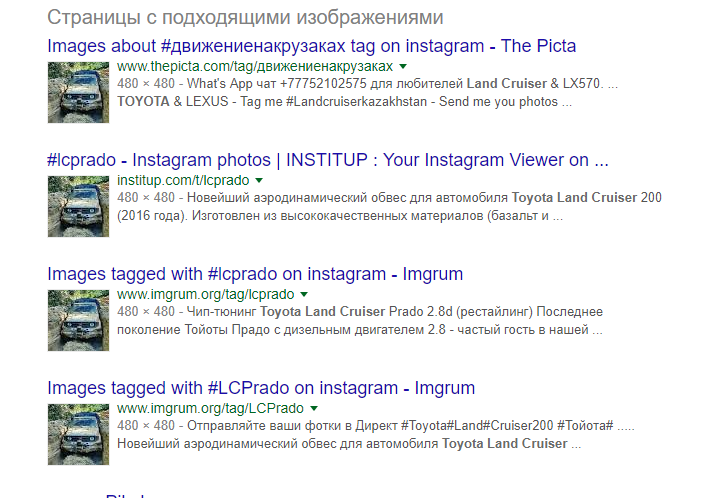Screen dimensions: 710x498
Task: Visit the green www.imgrum.org/tag/lcprado URL
Action: pos(206,295)
